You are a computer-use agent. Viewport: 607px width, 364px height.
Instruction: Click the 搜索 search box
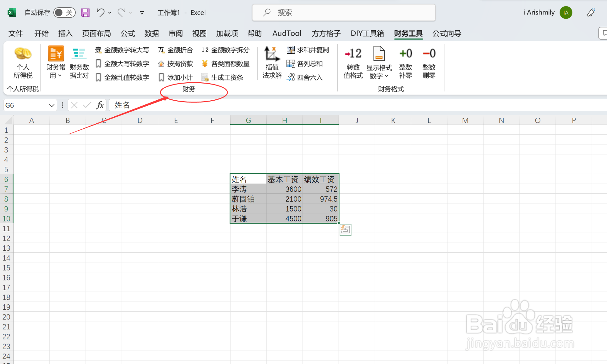click(344, 13)
